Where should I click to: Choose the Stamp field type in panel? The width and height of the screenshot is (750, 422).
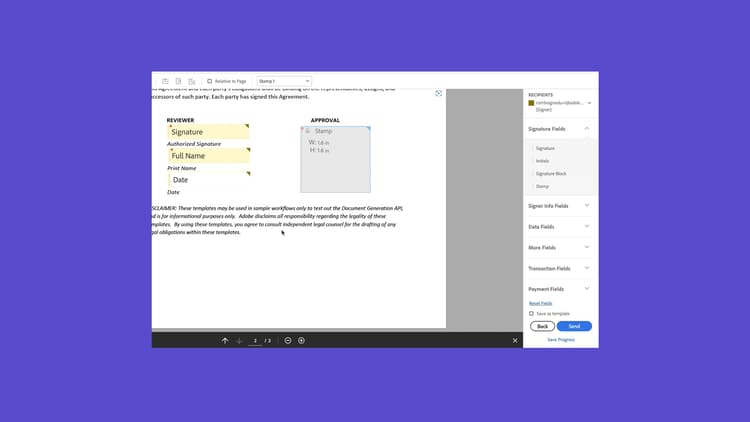point(542,186)
